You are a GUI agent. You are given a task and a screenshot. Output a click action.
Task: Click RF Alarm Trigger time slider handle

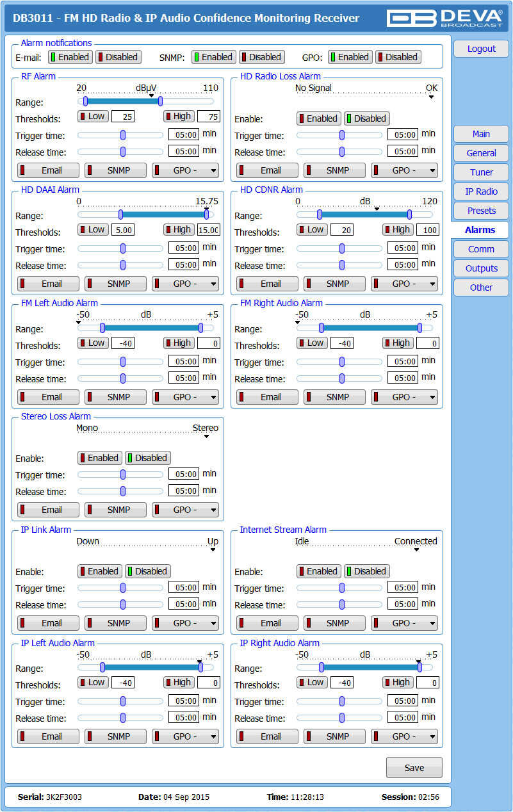click(x=123, y=135)
